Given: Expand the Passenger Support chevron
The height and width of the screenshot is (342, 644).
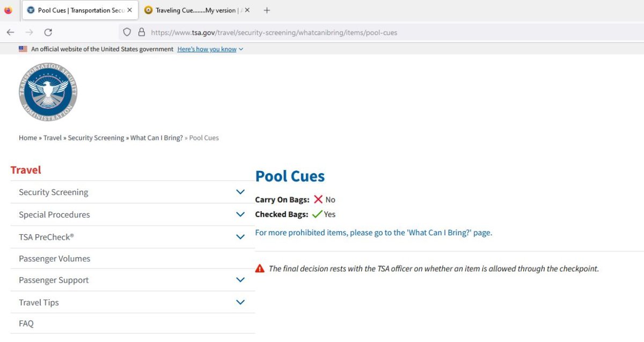Looking at the screenshot, I should pos(240,280).
